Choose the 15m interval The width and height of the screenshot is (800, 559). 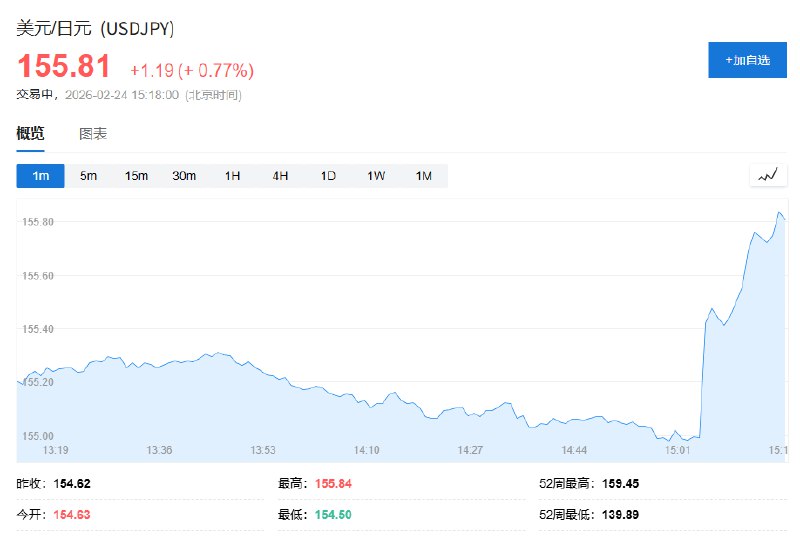coord(136,176)
